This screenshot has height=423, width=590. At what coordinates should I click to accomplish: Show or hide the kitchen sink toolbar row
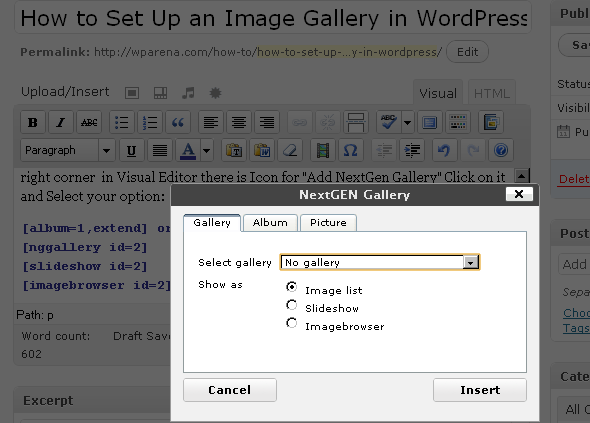pos(458,122)
